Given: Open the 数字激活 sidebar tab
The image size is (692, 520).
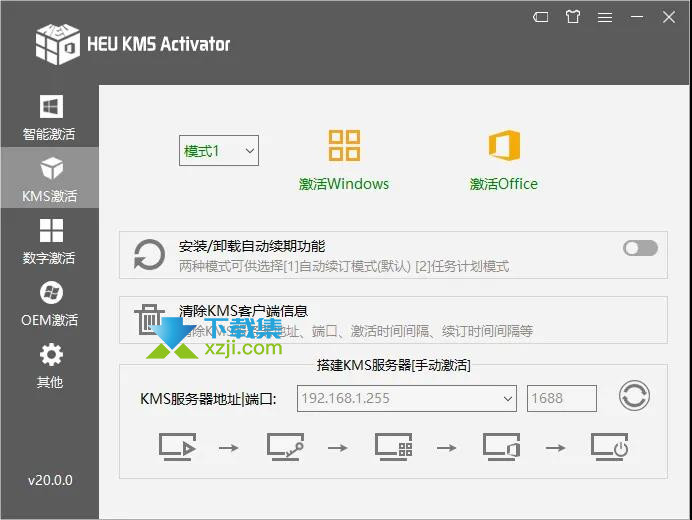Looking at the screenshot, I should [x=49, y=240].
